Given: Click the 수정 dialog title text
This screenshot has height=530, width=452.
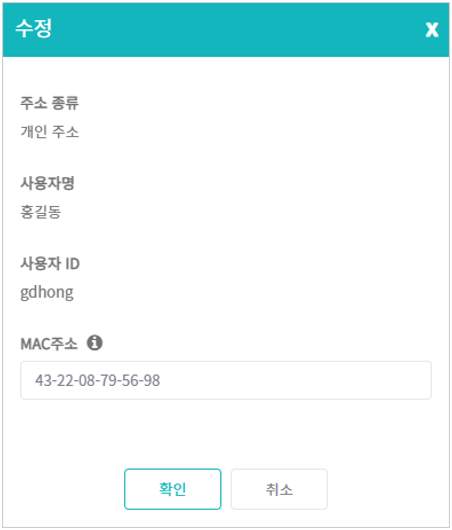Looking at the screenshot, I should pyautogui.click(x=34, y=28).
